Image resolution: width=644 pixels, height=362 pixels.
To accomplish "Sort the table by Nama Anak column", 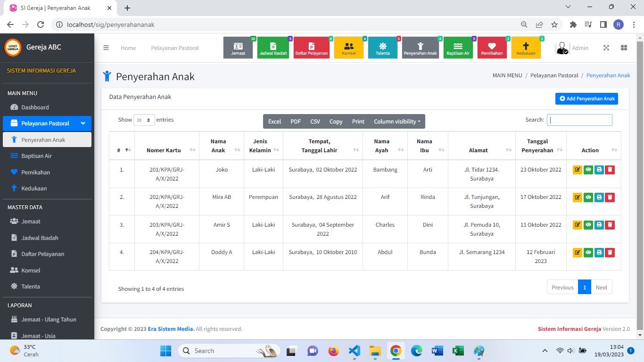I will click(221, 146).
